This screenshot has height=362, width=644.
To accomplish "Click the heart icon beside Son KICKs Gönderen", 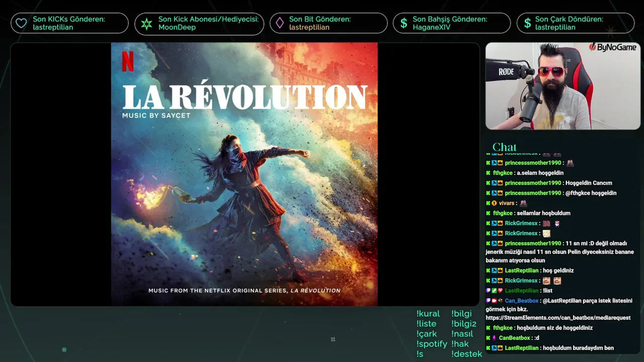I will 21,23.
